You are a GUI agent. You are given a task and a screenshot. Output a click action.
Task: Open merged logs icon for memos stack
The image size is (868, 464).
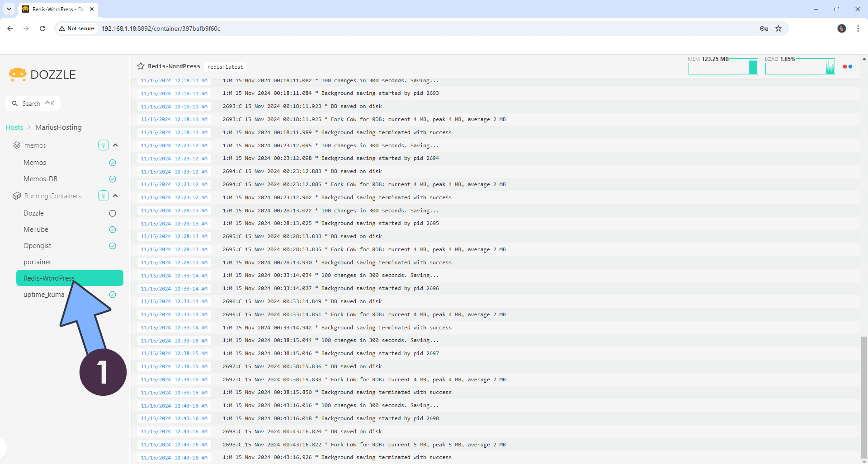(x=104, y=145)
